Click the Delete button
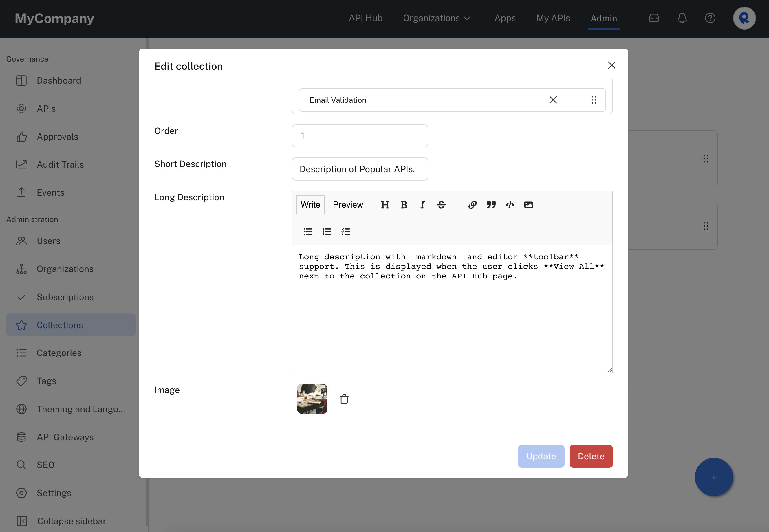 (x=591, y=456)
